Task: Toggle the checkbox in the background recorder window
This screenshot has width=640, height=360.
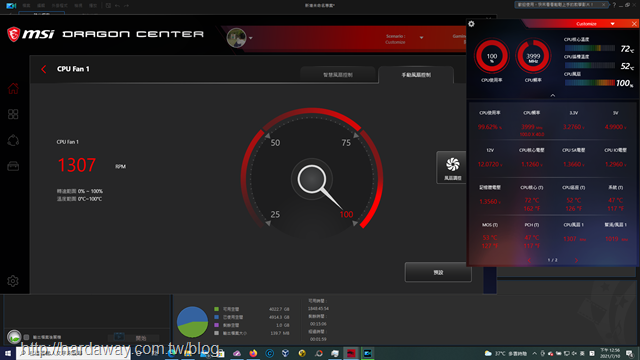Action: [x=27, y=337]
